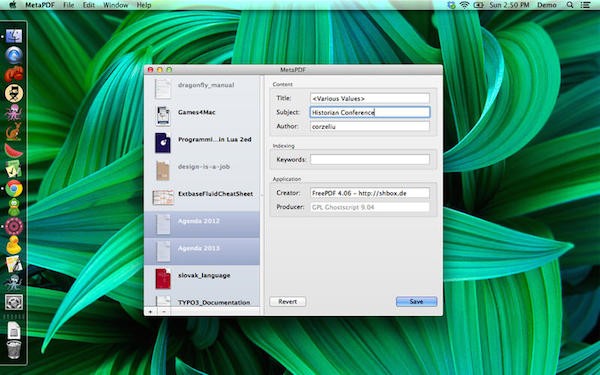Select the Games4Mac PDF entry

202,116
